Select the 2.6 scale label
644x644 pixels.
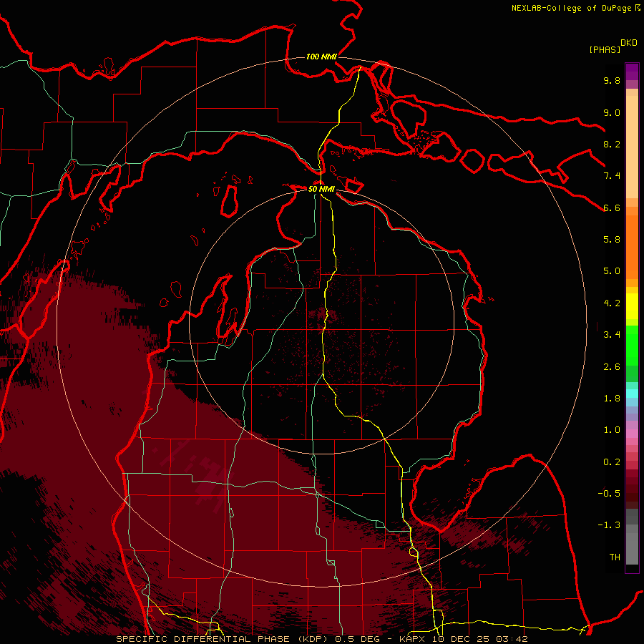click(x=612, y=367)
